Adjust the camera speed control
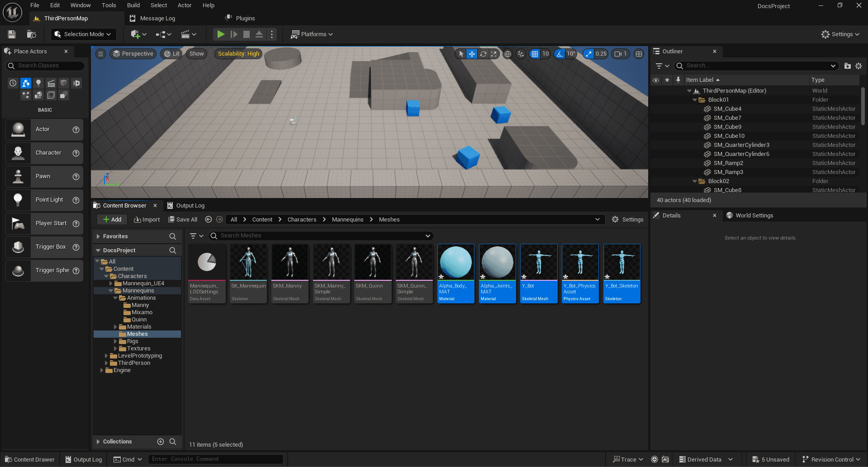This screenshot has height=467, width=868. click(621, 54)
